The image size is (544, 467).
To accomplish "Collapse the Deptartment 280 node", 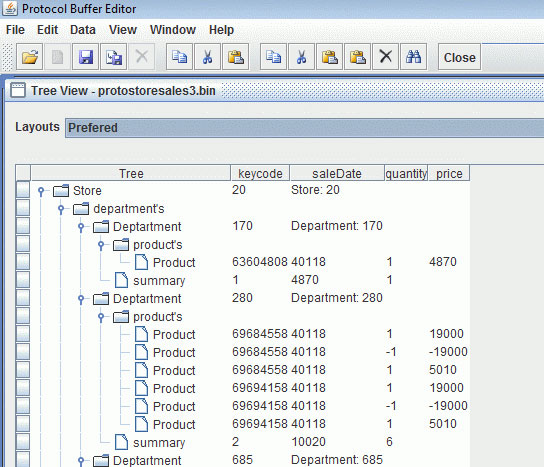I will point(81,299).
